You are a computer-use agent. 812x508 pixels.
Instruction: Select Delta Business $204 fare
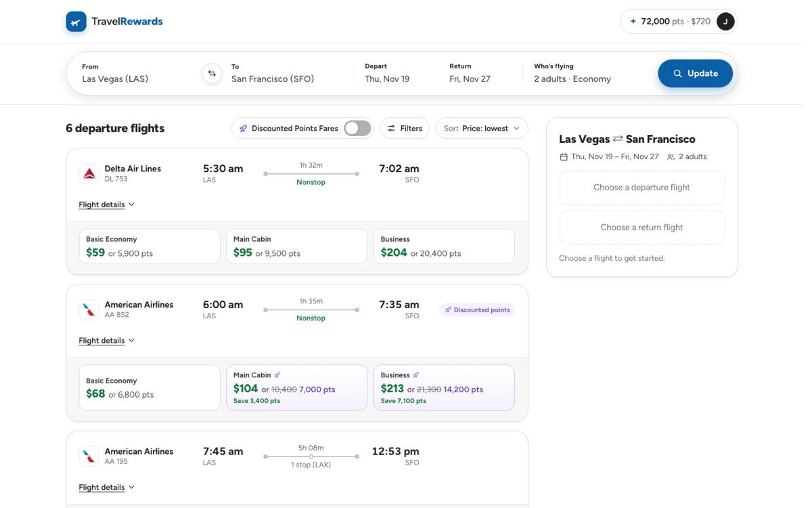coord(444,247)
